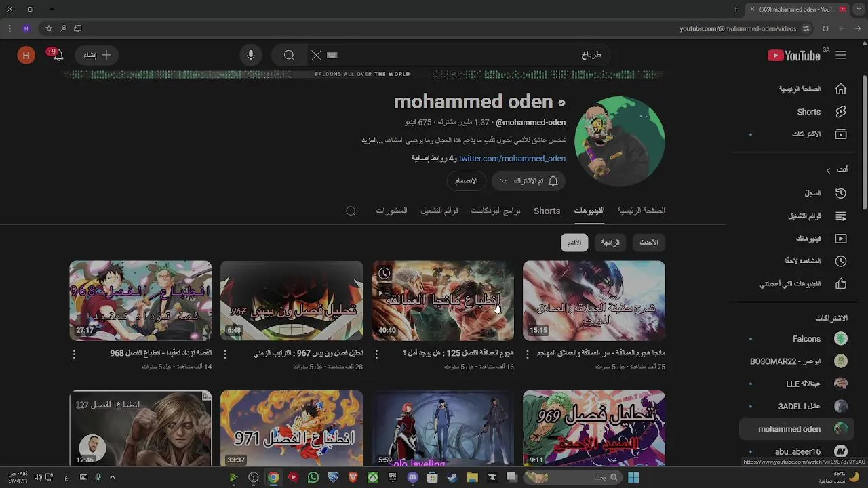This screenshot has height=488, width=868.
Task: Bookmark this page with star icon
Action: point(49,28)
